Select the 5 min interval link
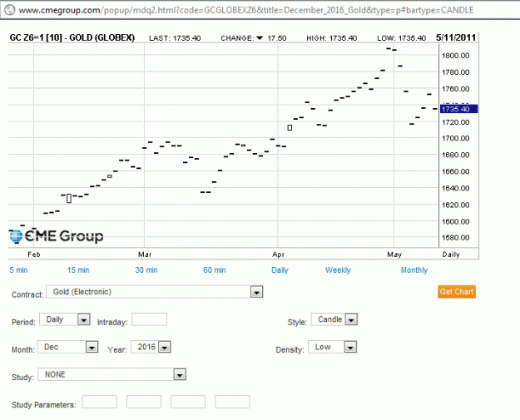 [18, 270]
